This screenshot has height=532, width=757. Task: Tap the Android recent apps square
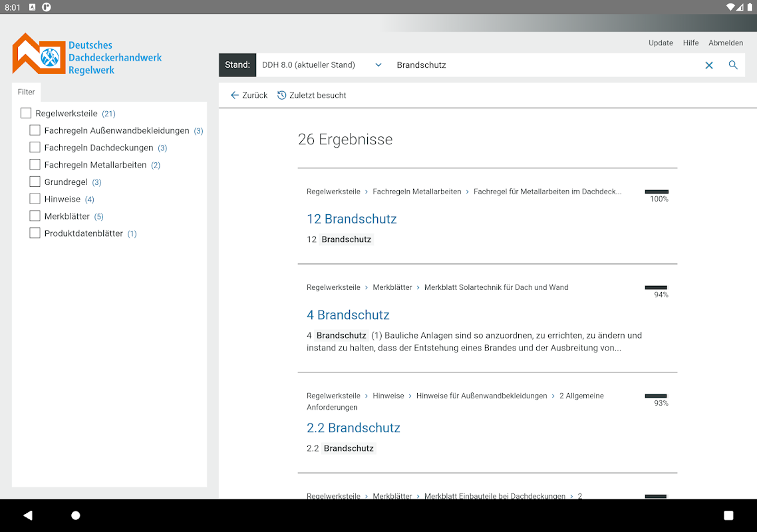pyautogui.click(x=728, y=515)
